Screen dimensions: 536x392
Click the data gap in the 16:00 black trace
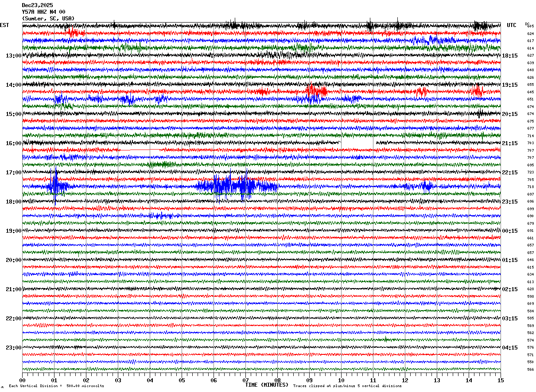(x=358, y=142)
